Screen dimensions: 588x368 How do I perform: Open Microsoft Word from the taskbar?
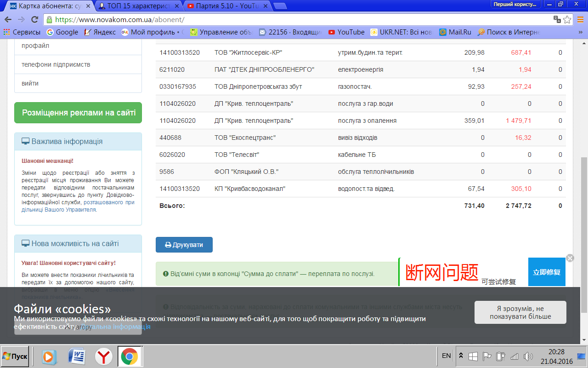coord(77,356)
